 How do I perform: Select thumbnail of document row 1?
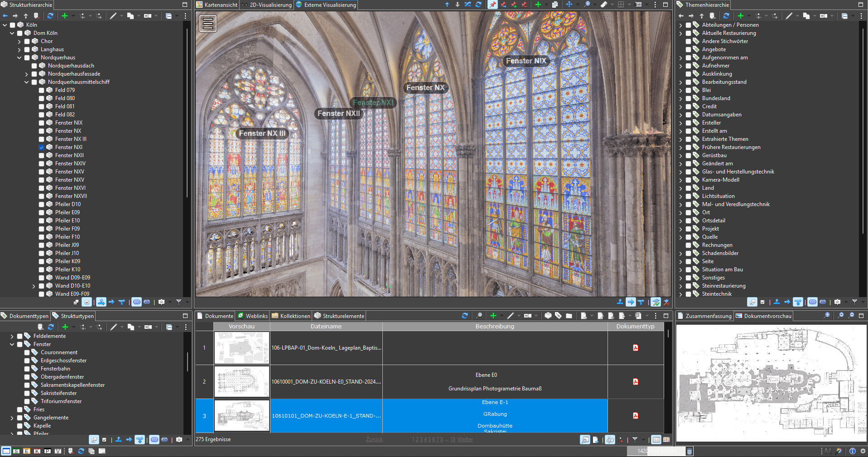tap(242, 348)
